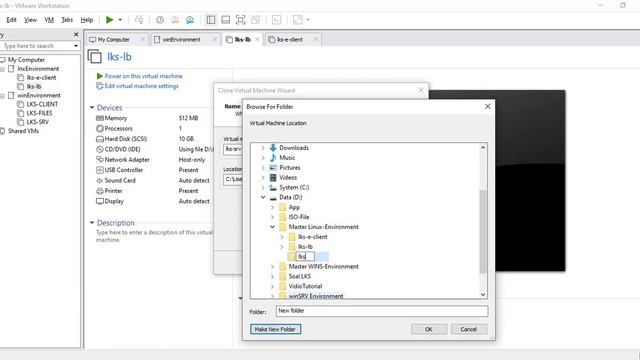Click the Make New Folder button
The image size is (640, 360).
pos(276,329)
